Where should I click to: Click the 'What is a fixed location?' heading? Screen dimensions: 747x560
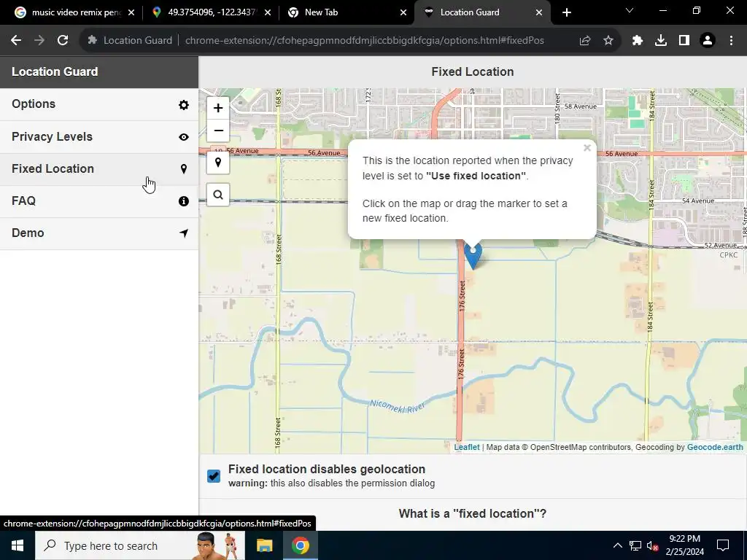pyautogui.click(x=473, y=513)
